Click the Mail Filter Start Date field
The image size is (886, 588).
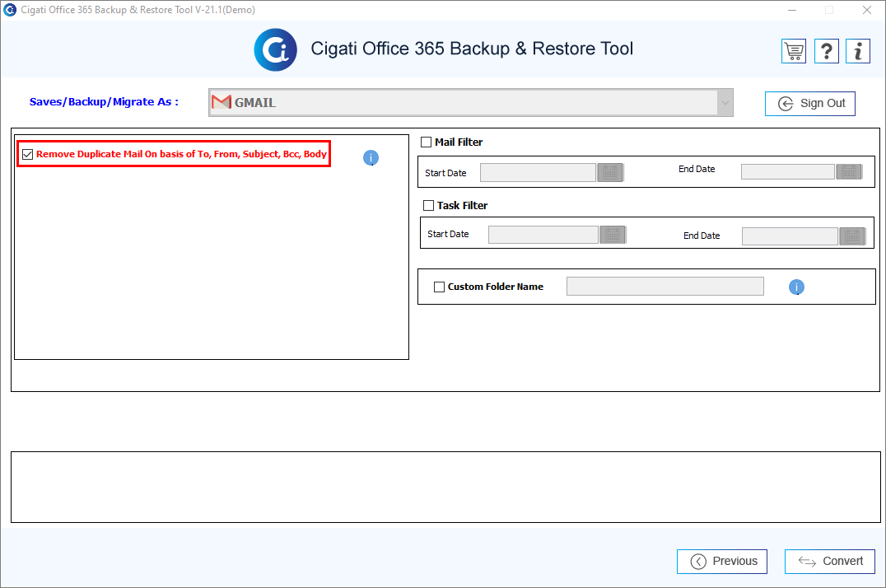click(x=538, y=172)
